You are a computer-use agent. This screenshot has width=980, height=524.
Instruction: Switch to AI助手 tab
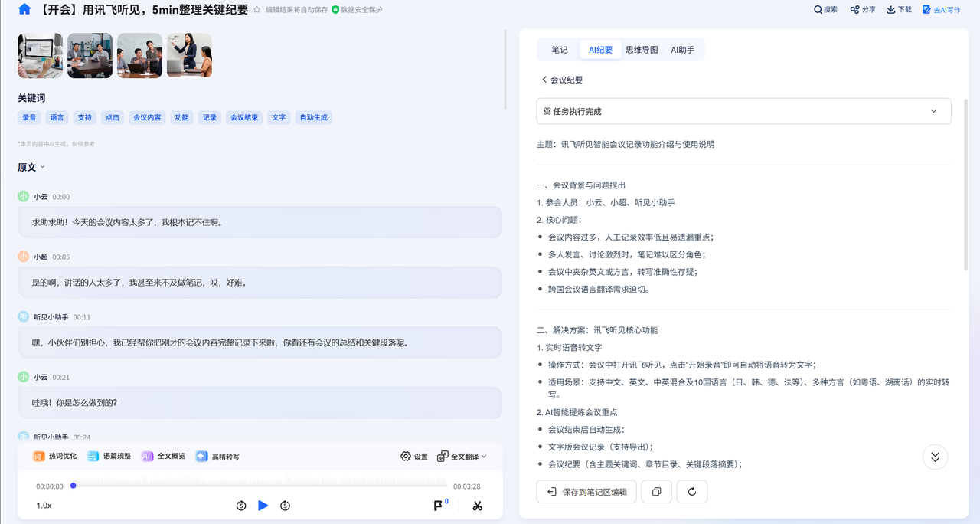pyautogui.click(x=683, y=50)
